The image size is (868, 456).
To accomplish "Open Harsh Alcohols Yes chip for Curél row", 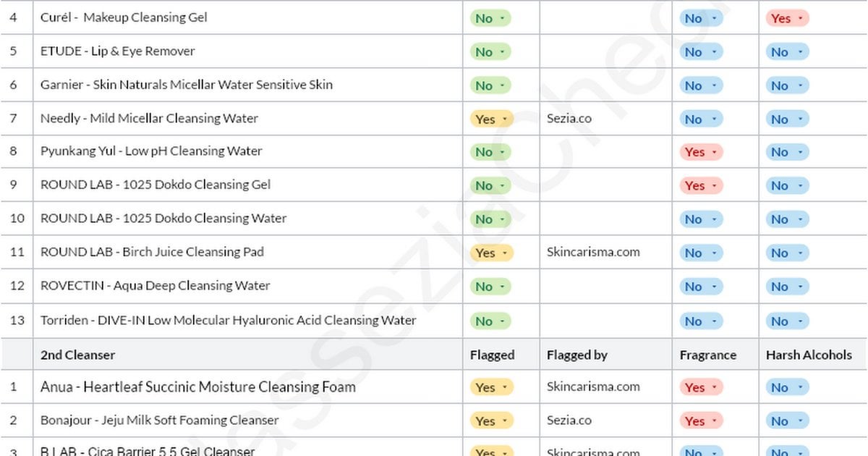I will 787,18.
